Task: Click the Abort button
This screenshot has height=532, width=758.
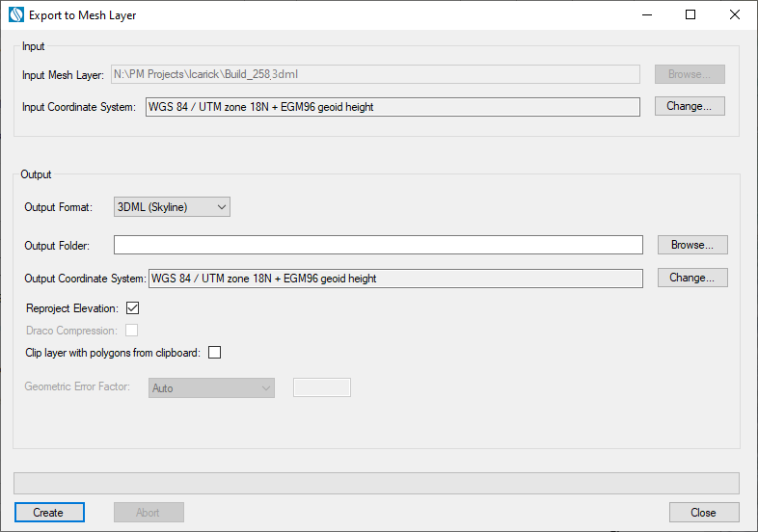Action: pyautogui.click(x=148, y=513)
